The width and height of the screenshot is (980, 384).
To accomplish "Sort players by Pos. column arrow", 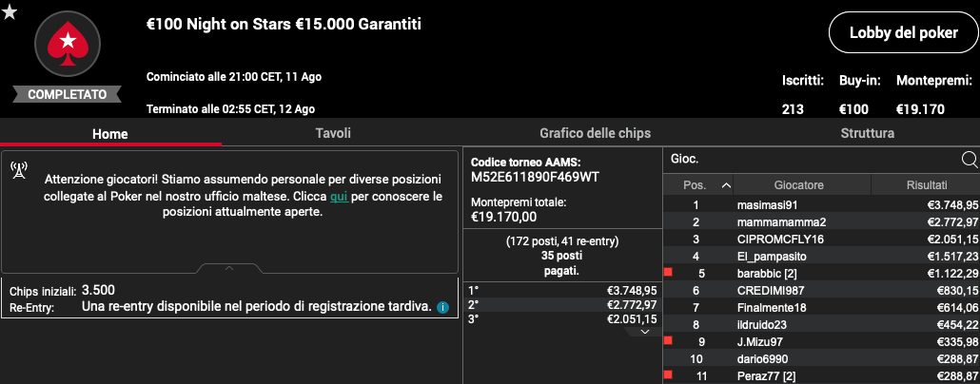I will [x=726, y=185].
